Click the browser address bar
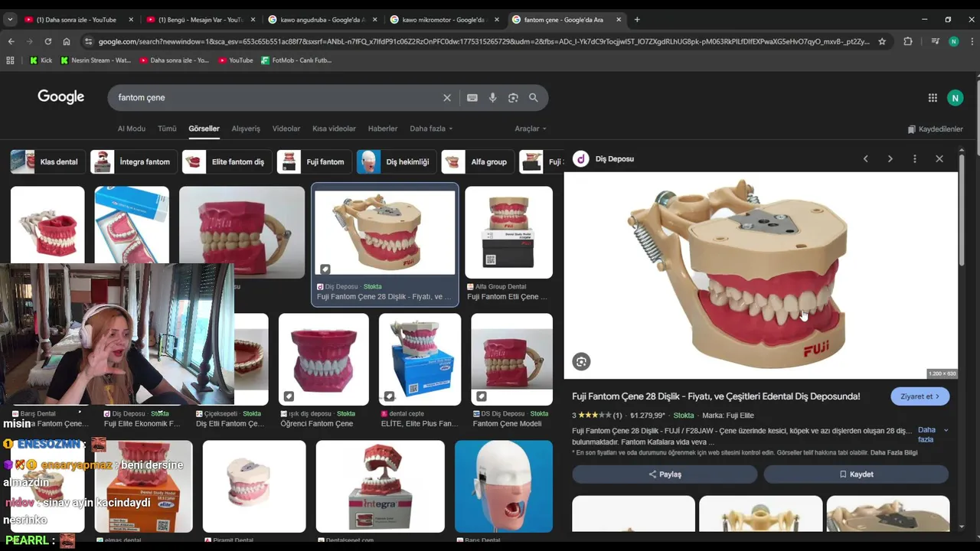Viewport: 980px width, 551px height. [x=484, y=41]
